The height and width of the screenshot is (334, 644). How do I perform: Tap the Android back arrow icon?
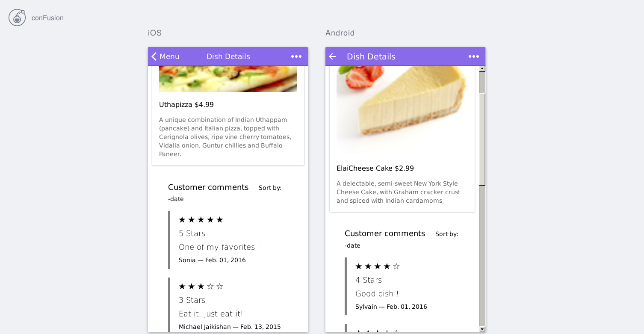point(332,56)
